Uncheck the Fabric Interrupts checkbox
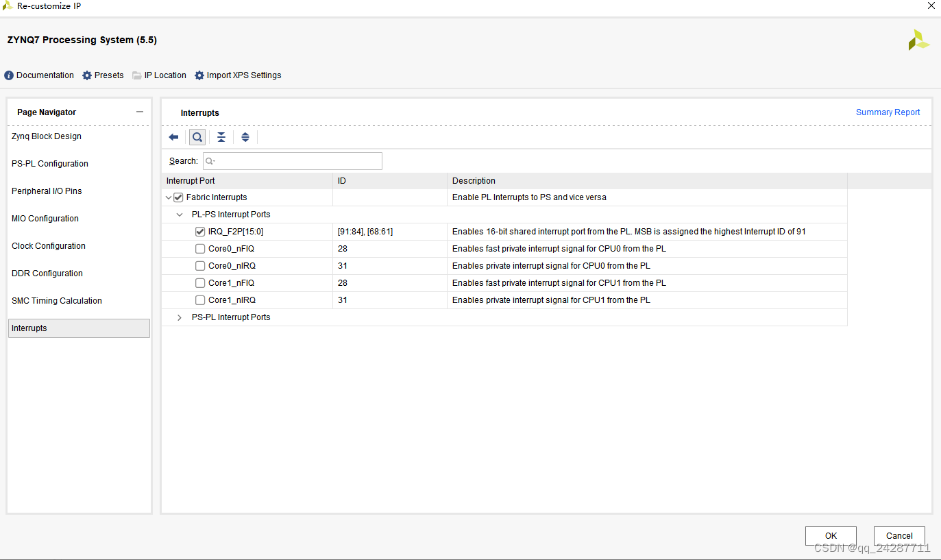941x560 pixels. point(179,197)
